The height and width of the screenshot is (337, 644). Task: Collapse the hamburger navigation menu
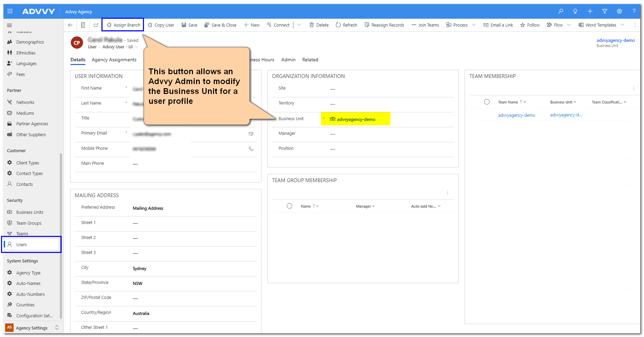pyautogui.click(x=10, y=25)
